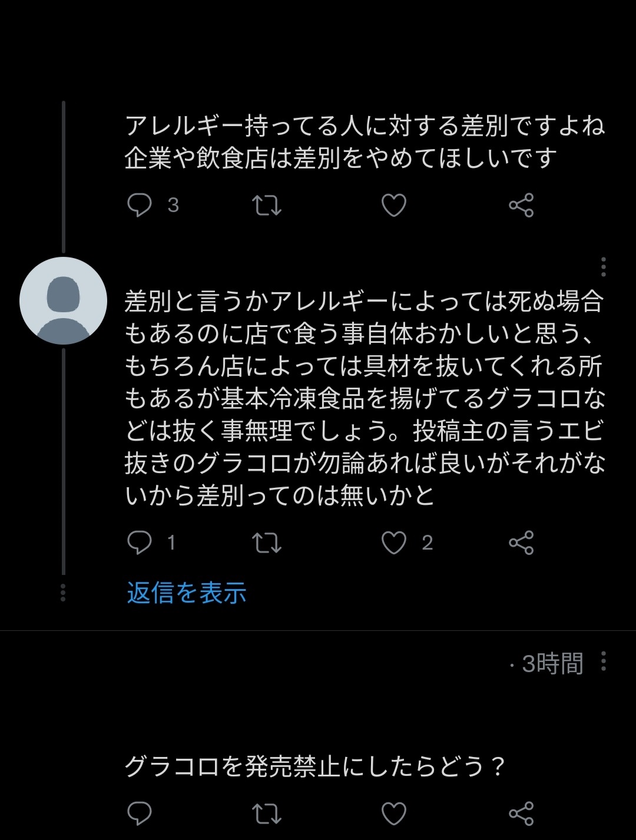Reply to the グラコロを発売禁止 tweet
This screenshot has width=636, height=840.
(140, 813)
